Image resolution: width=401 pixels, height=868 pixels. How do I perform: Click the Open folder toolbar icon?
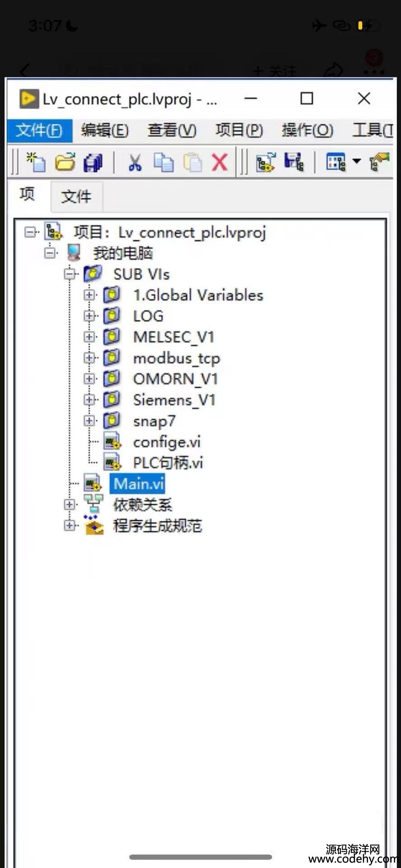point(65,162)
